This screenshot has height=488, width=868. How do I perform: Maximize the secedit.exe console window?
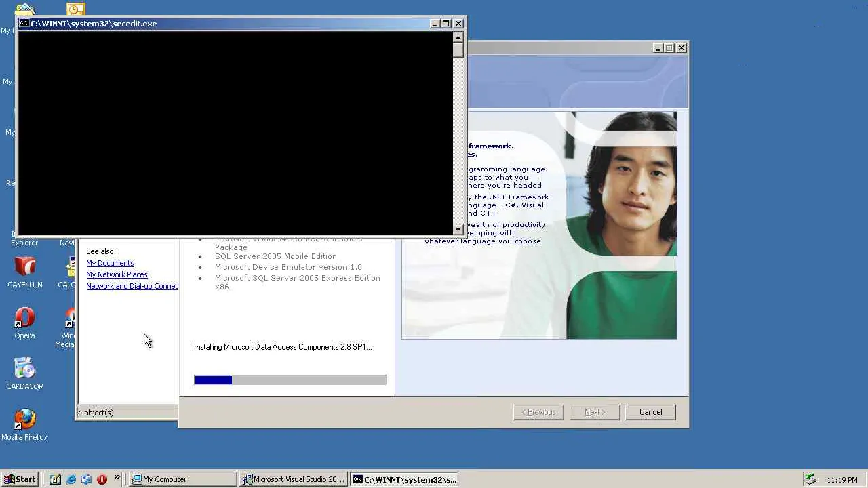[446, 24]
